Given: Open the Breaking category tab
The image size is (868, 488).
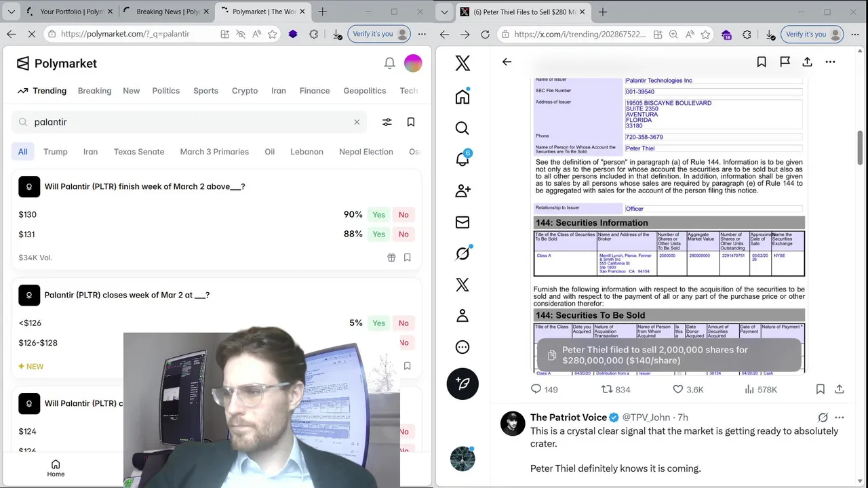Looking at the screenshot, I should point(94,91).
